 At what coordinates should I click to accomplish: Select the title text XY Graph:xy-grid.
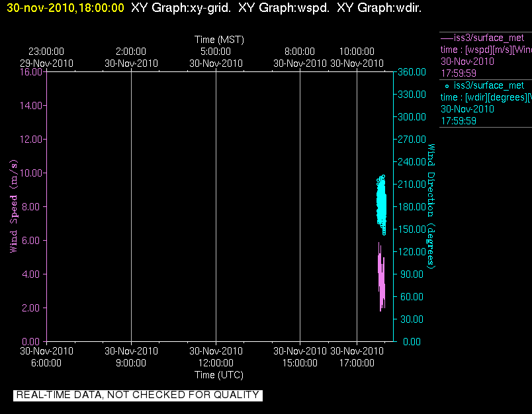click(x=181, y=8)
